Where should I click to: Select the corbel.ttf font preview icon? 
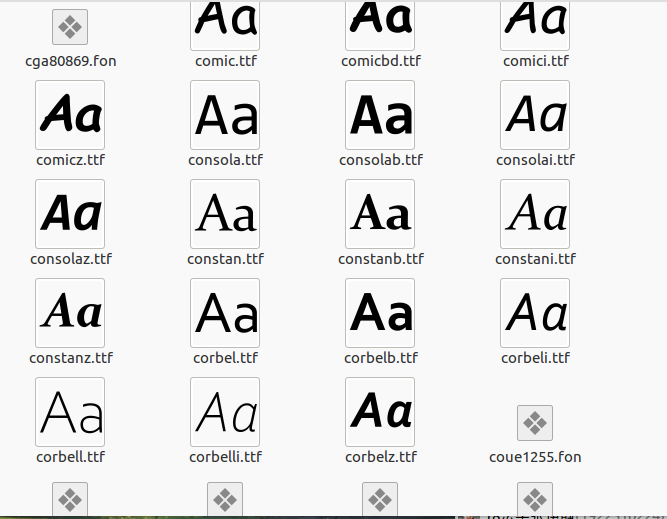pyautogui.click(x=225, y=313)
